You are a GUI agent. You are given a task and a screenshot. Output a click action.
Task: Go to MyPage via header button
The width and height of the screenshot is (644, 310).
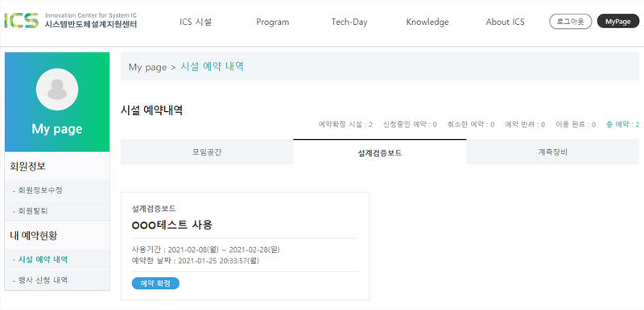pyautogui.click(x=618, y=22)
